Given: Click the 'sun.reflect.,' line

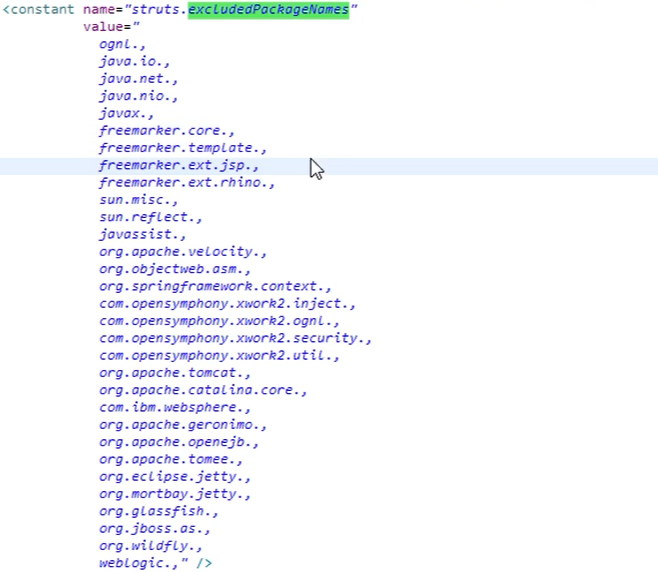Looking at the screenshot, I should [150, 217].
